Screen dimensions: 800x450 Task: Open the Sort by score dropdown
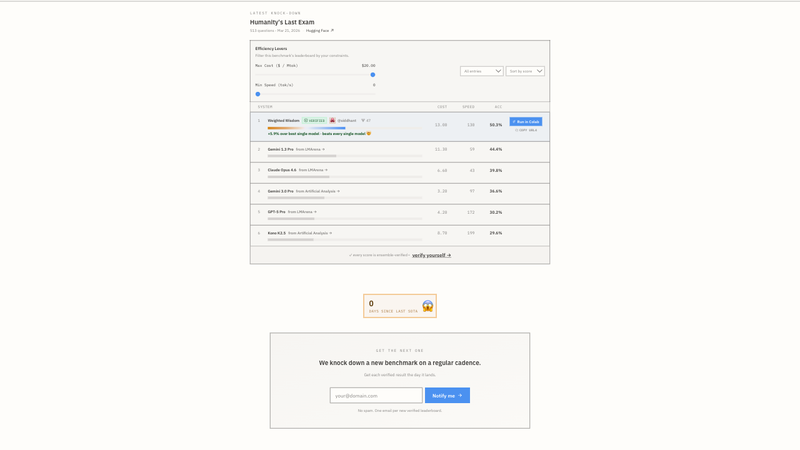pyautogui.click(x=525, y=71)
